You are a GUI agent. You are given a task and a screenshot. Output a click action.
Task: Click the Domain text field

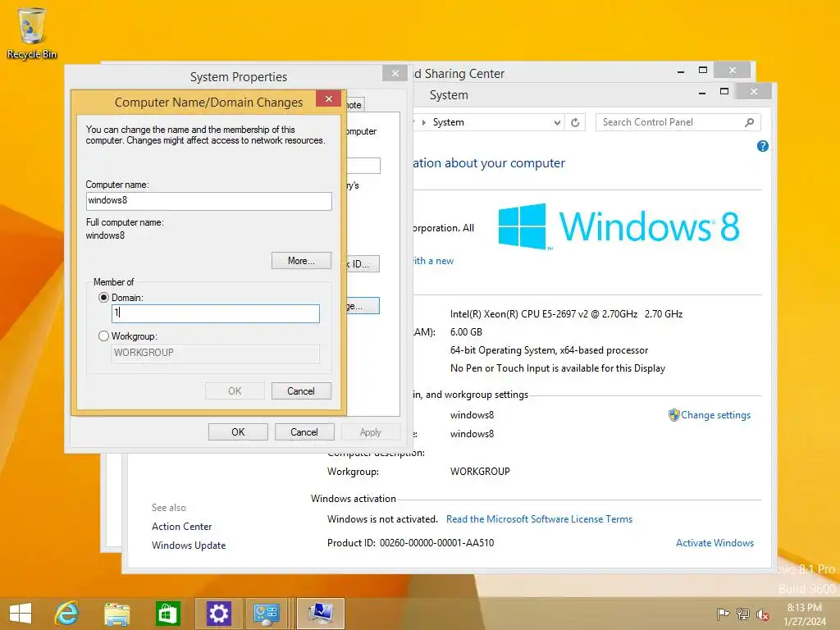click(216, 313)
